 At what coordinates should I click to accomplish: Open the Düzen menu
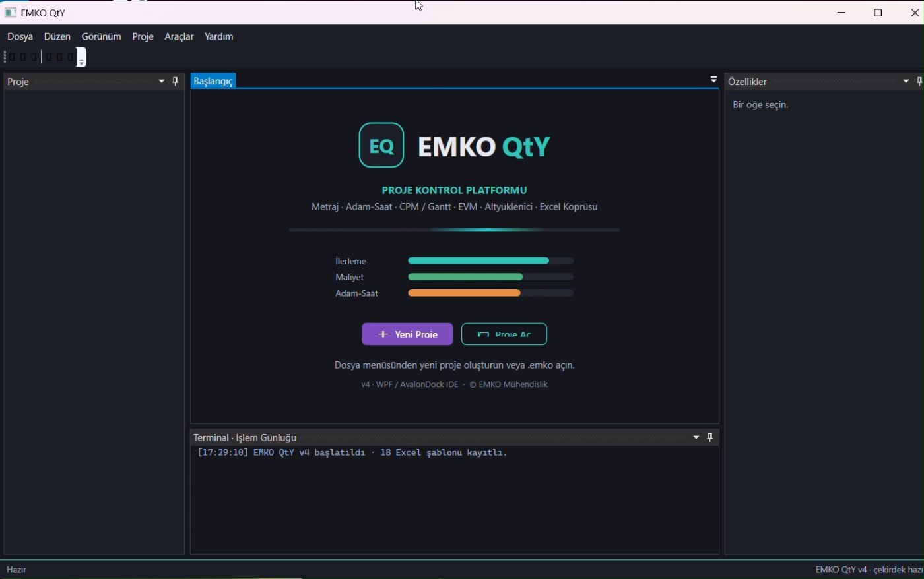57,36
